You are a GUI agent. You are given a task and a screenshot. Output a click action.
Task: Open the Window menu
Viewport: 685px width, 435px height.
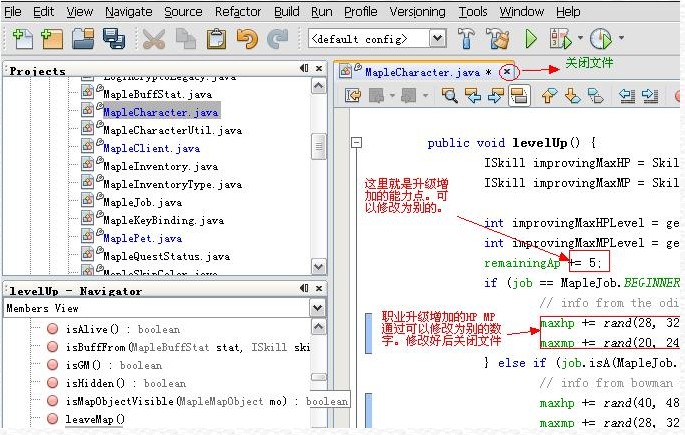(522, 11)
